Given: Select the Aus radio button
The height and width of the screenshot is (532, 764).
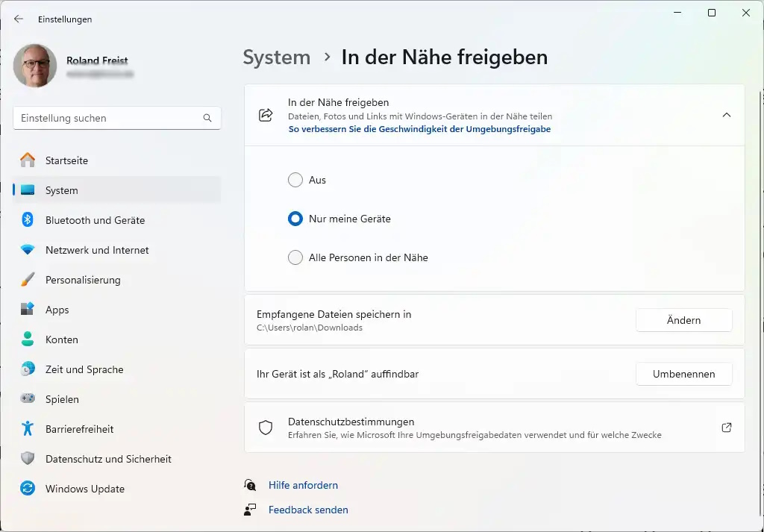Looking at the screenshot, I should pos(295,180).
